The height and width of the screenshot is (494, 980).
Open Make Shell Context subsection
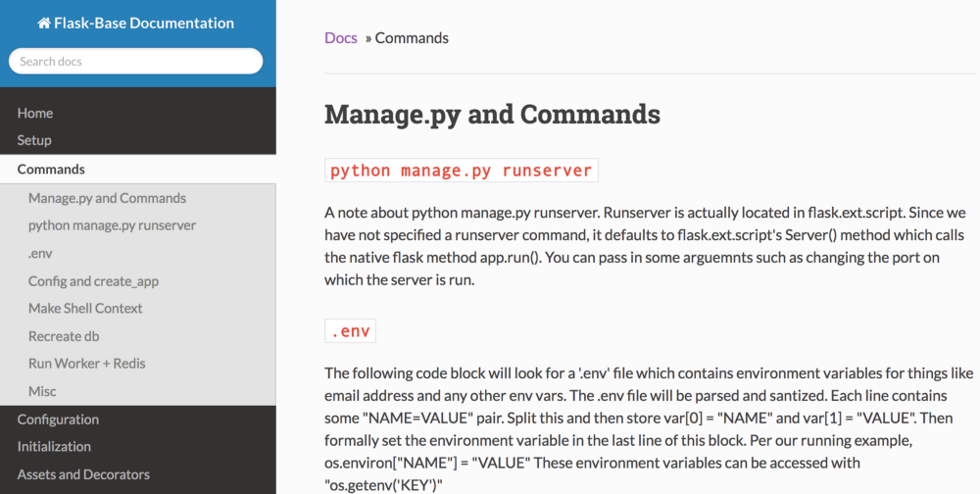pos(85,308)
